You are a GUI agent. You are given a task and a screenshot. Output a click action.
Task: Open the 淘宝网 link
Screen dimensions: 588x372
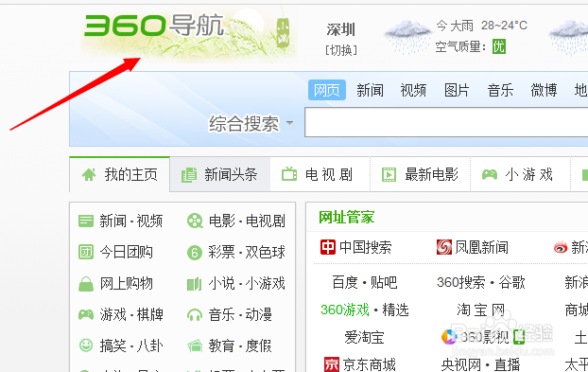tap(481, 310)
